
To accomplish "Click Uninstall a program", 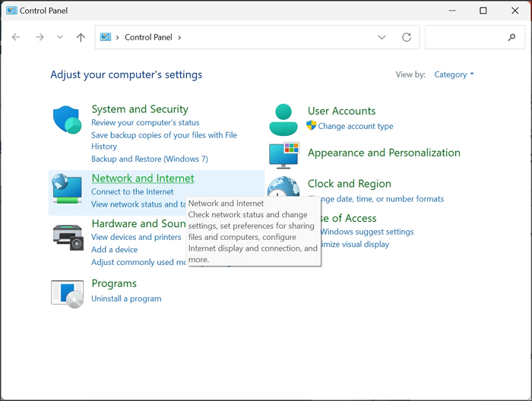I will point(126,298).
